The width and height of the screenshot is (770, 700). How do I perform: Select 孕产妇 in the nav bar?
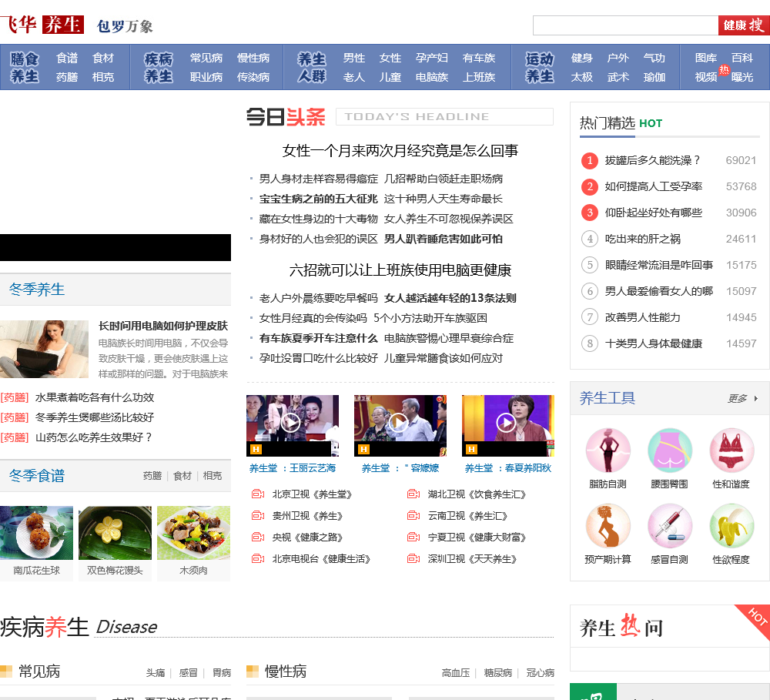click(x=432, y=58)
